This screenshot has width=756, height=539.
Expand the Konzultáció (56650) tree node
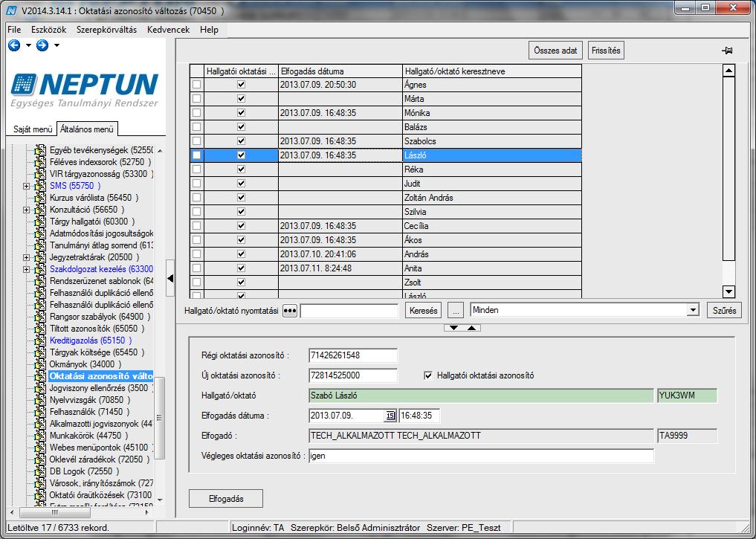(27, 210)
